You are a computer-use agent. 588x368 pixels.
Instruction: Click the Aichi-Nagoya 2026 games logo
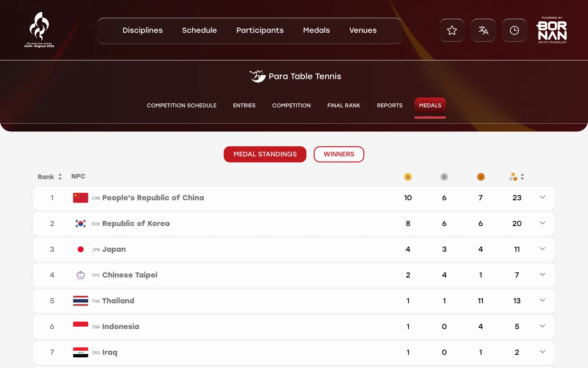39,30
